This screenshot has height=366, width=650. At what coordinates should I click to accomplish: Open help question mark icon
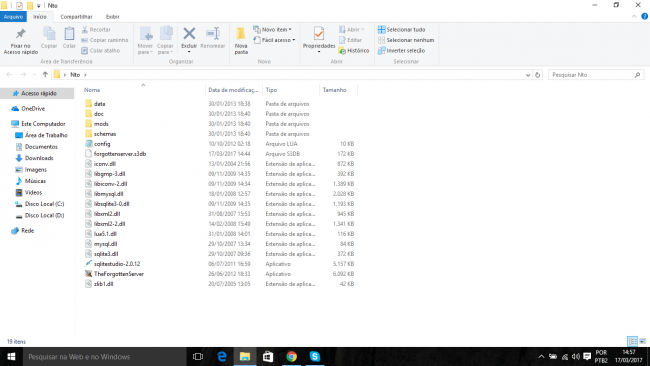coord(645,17)
